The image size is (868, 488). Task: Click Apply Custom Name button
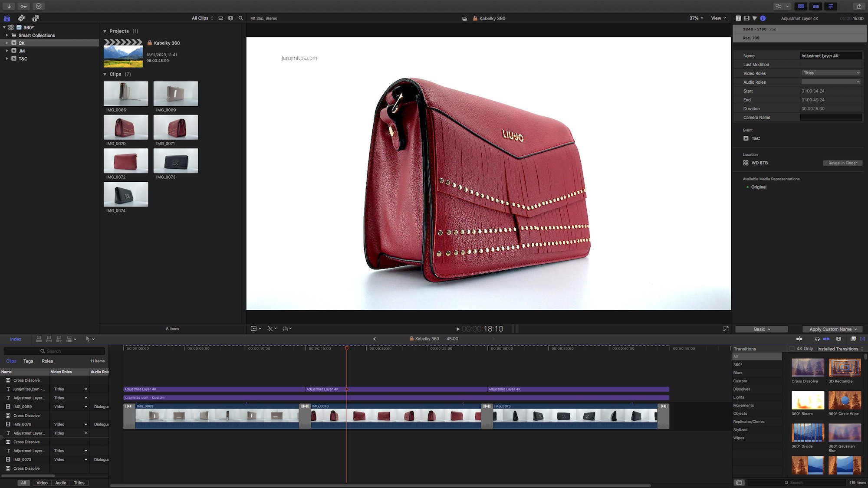tap(833, 329)
